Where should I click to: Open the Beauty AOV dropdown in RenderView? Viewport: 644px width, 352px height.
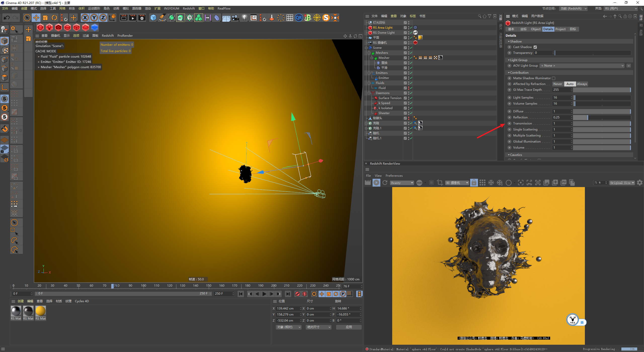(402, 183)
